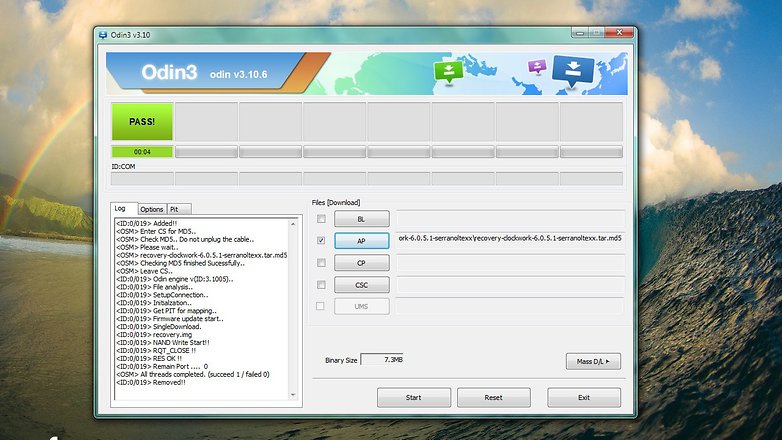Click the 'Files [Download]' group label
Image resolution: width=782 pixels, height=440 pixels.
click(x=336, y=203)
